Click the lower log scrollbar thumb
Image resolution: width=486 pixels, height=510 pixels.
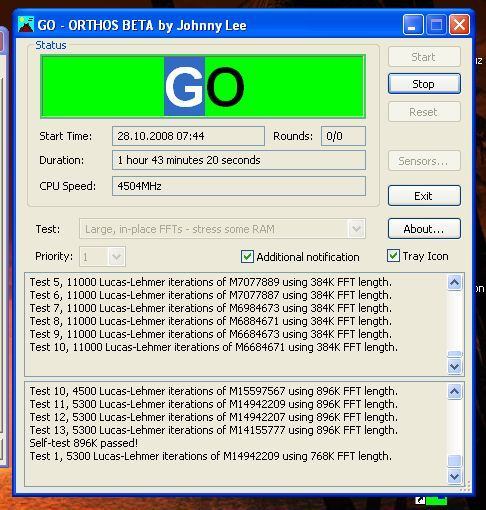pyautogui.click(x=455, y=461)
